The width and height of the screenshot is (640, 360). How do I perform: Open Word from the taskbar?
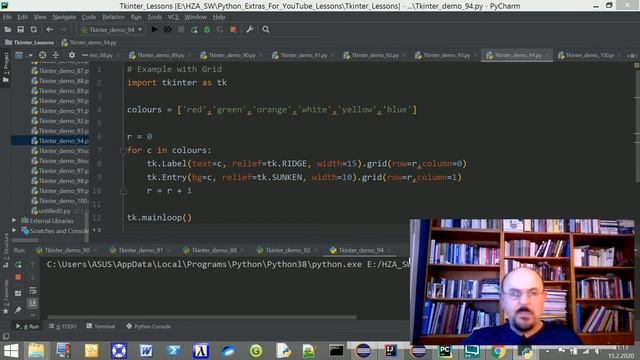tap(146, 351)
